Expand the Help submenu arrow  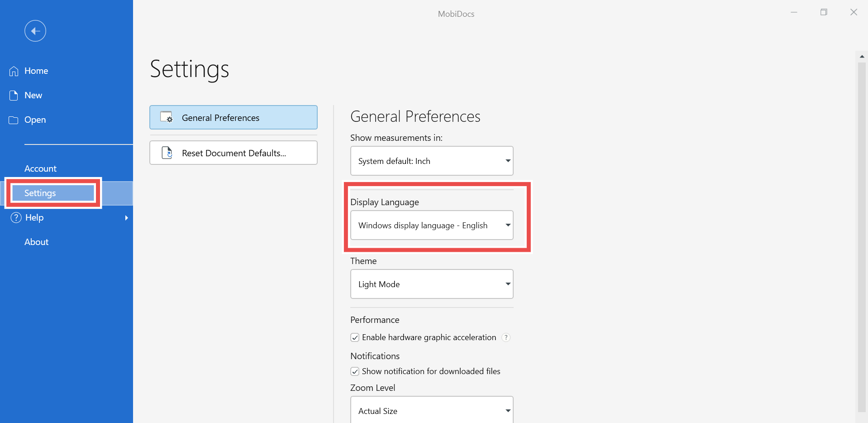(126, 218)
